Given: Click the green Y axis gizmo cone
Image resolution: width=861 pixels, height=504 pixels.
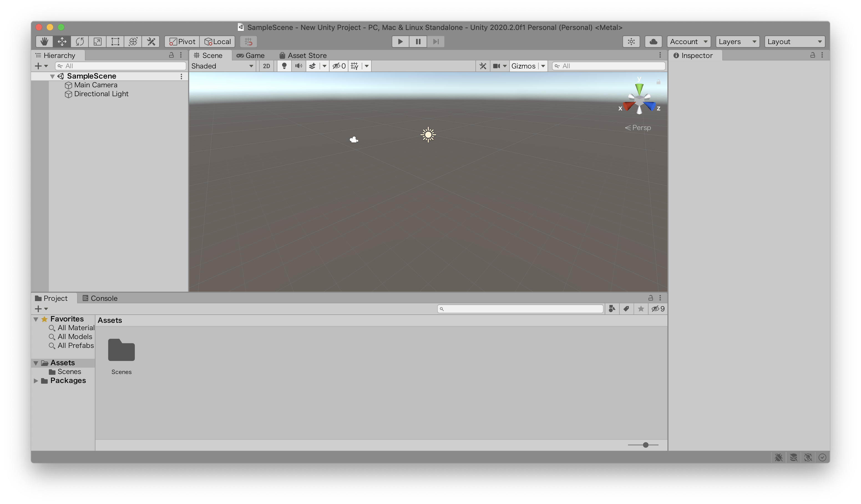Looking at the screenshot, I should (639, 89).
